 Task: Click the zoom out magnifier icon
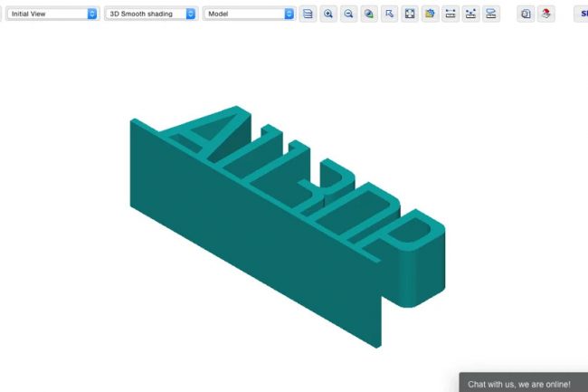[348, 14]
